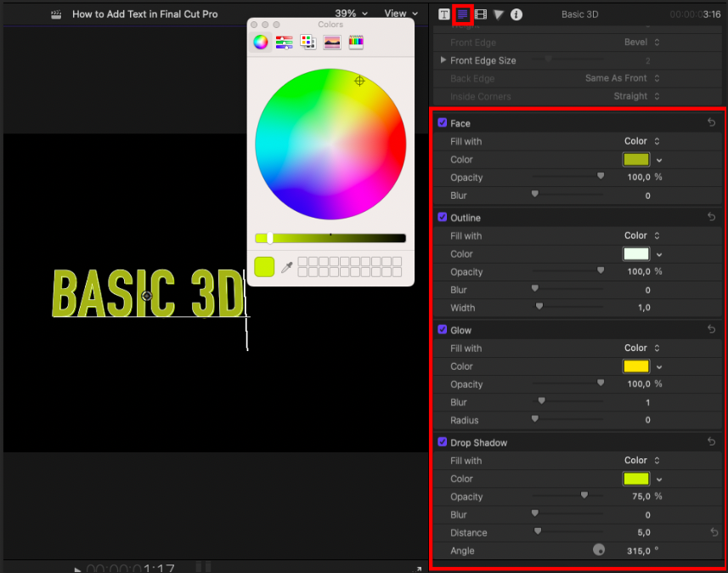Click the Glow color swatch

click(636, 366)
